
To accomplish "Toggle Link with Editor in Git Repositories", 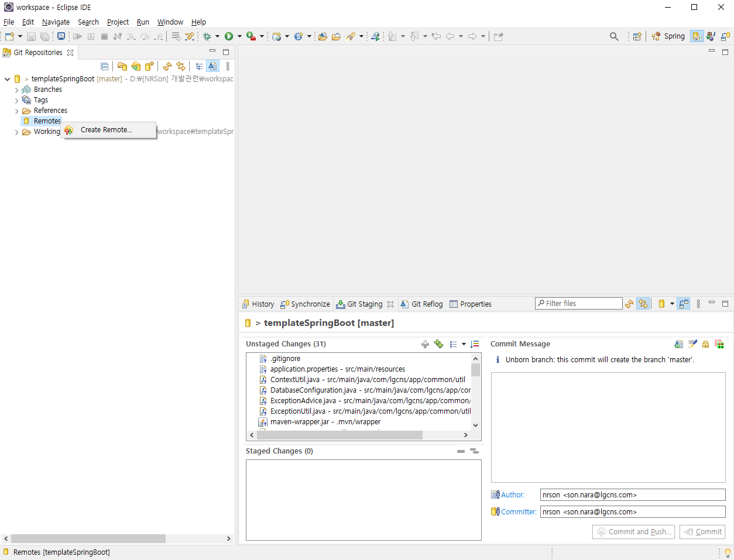I will 212,66.
